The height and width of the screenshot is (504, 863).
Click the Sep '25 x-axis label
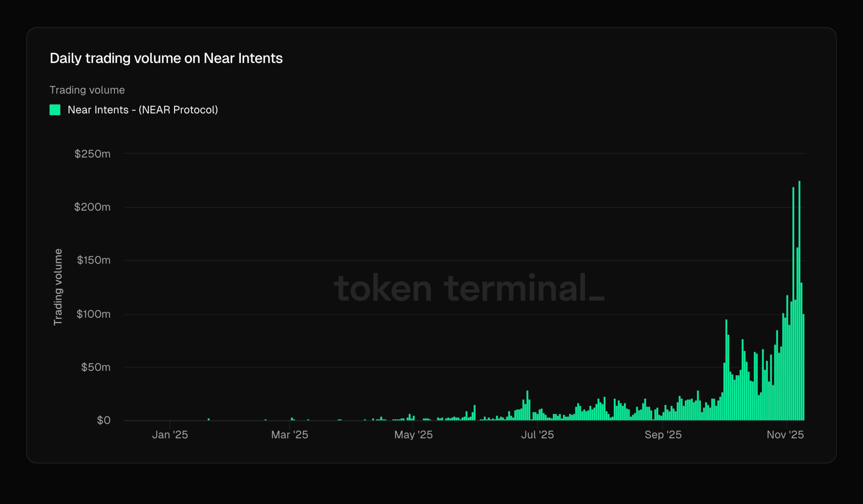pyautogui.click(x=663, y=435)
